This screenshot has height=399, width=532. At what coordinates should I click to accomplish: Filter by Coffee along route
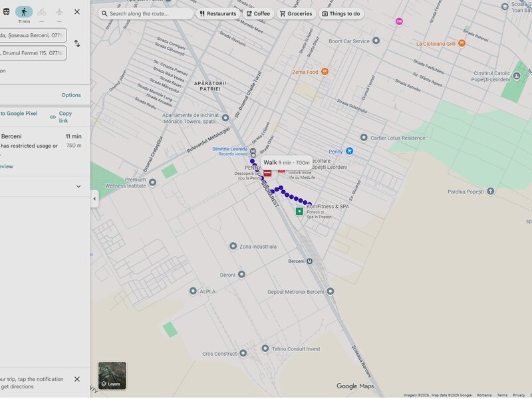click(259, 13)
